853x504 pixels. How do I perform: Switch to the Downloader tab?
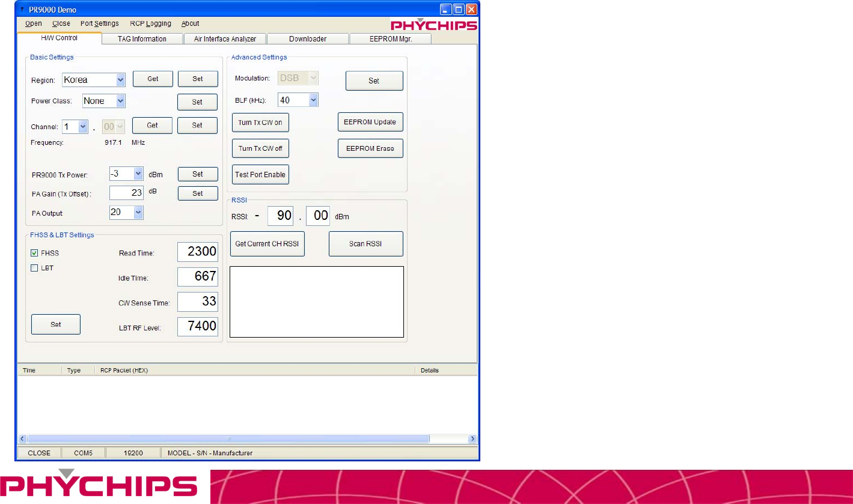tap(308, 39)
